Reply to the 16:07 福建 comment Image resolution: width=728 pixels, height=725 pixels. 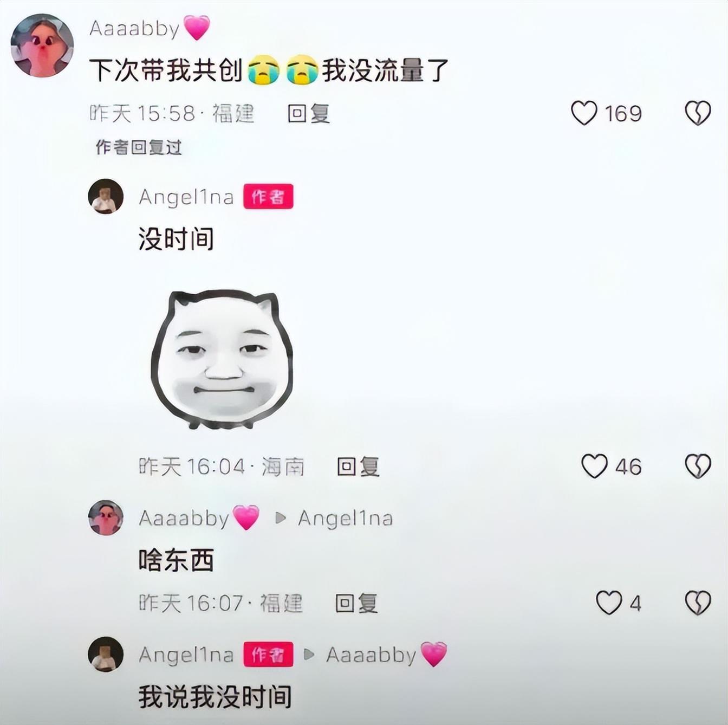point(356,603)
